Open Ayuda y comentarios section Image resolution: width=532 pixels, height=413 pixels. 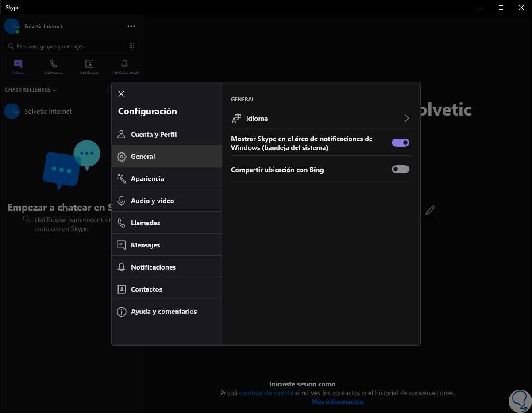[166, 311]
